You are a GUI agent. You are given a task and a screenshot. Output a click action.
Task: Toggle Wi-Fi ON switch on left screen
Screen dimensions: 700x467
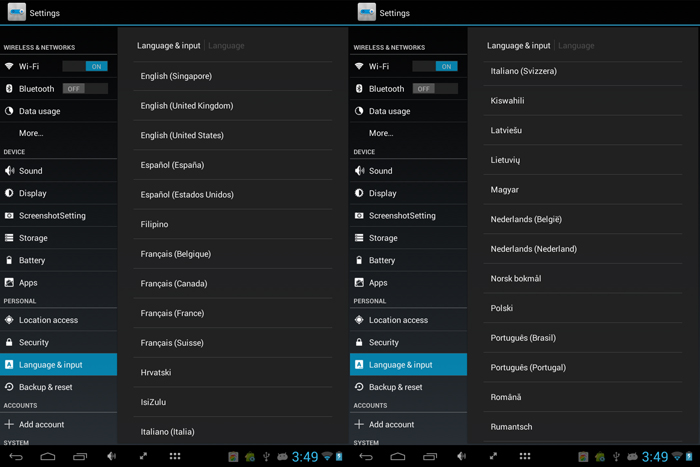[x=85, y=67]
